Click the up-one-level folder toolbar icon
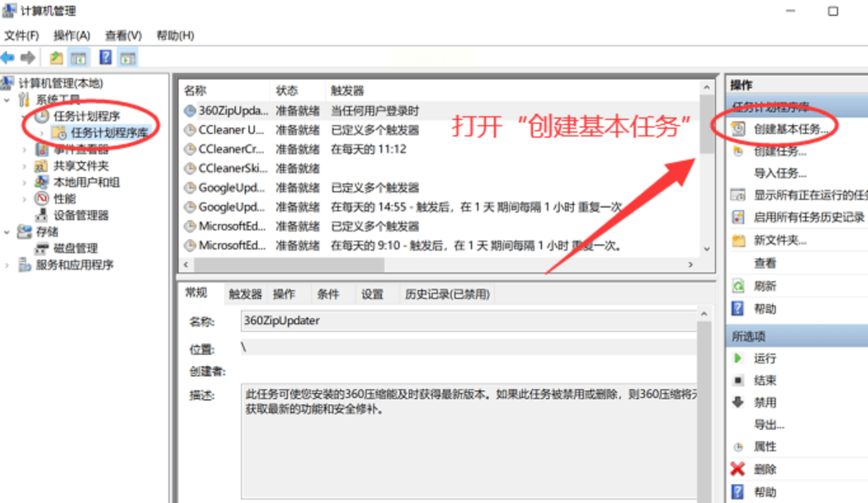This screenshot has height=503, width=868. [57, 58]
